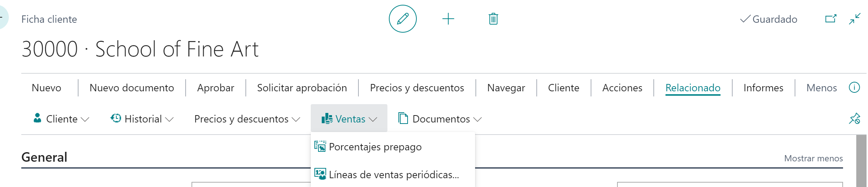The width and height of the screenshot is (868, 187).
Task: Click Menos to show fewer options
Action: (x=821, y=88)
